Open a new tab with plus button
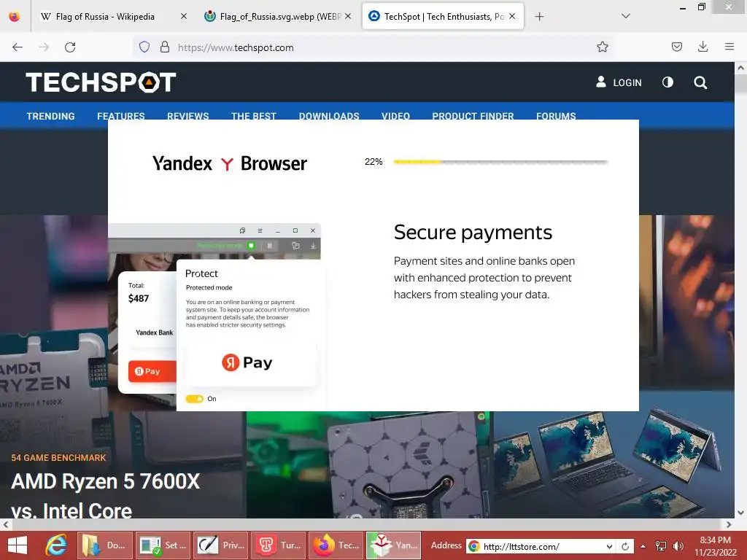This screenshot has height=560, width=747. click(x=539, y=17)
